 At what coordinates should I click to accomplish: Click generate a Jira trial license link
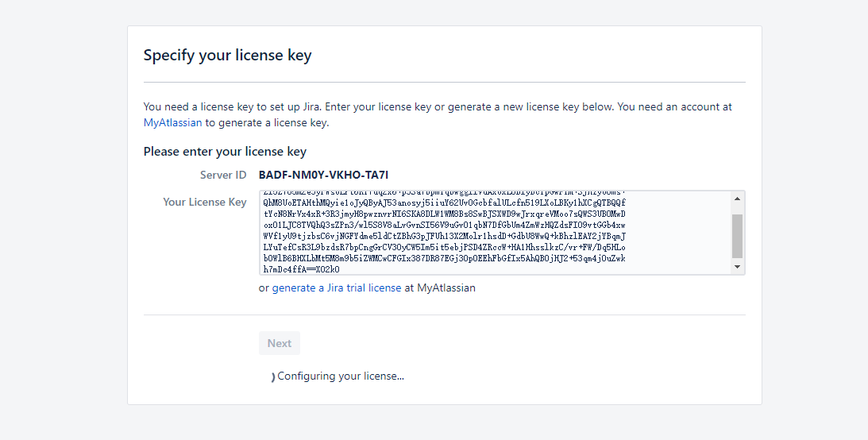(337, 288)
